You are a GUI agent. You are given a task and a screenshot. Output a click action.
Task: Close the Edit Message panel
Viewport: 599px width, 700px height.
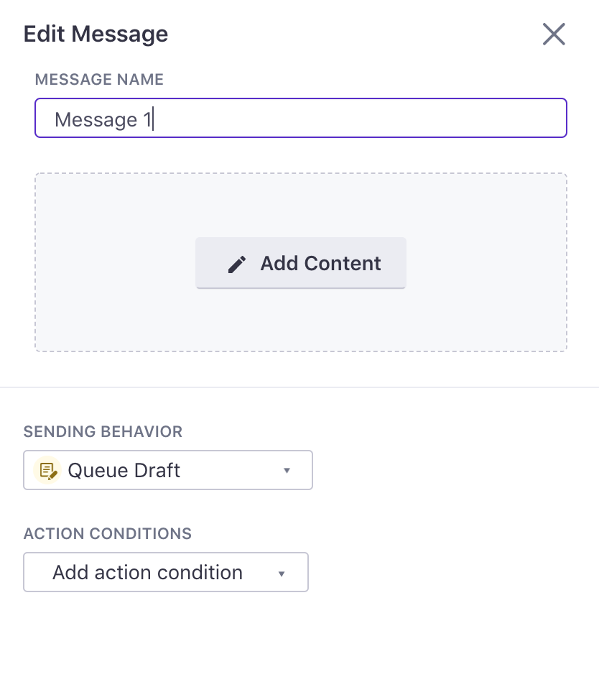pyautogui.click(x=554, y=34)
